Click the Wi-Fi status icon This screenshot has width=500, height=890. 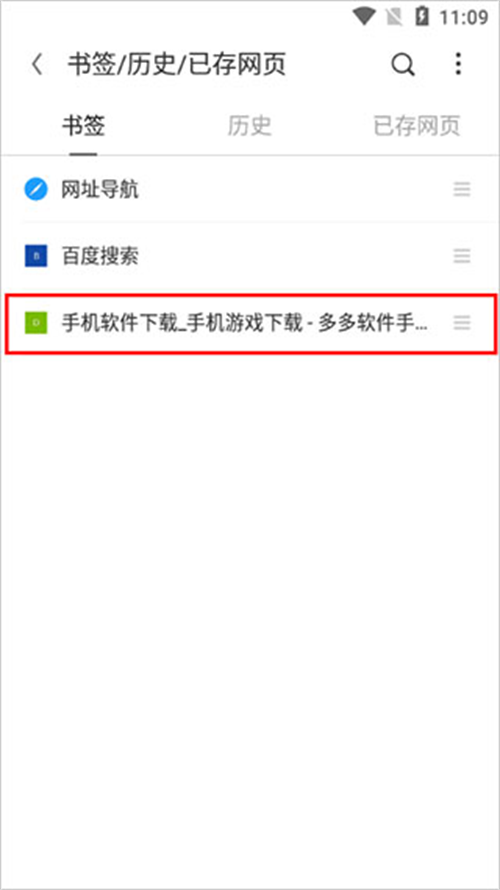pos(363,17)
